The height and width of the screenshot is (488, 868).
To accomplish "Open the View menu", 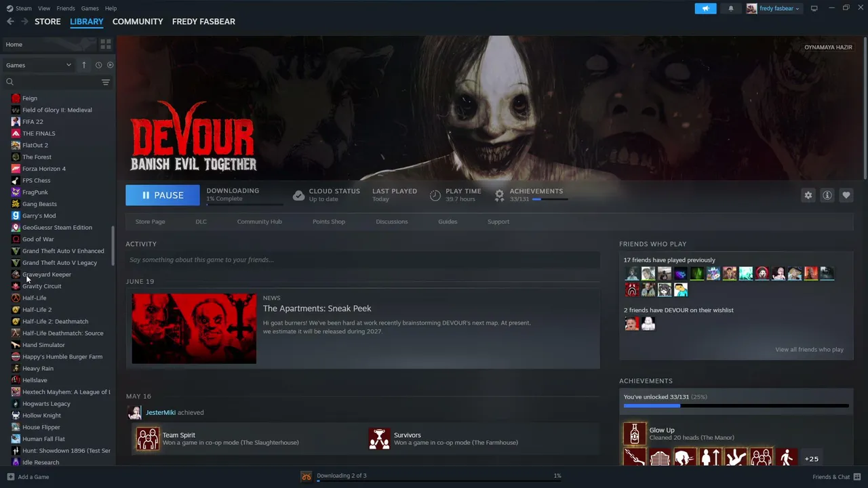I will click(44, 8).
